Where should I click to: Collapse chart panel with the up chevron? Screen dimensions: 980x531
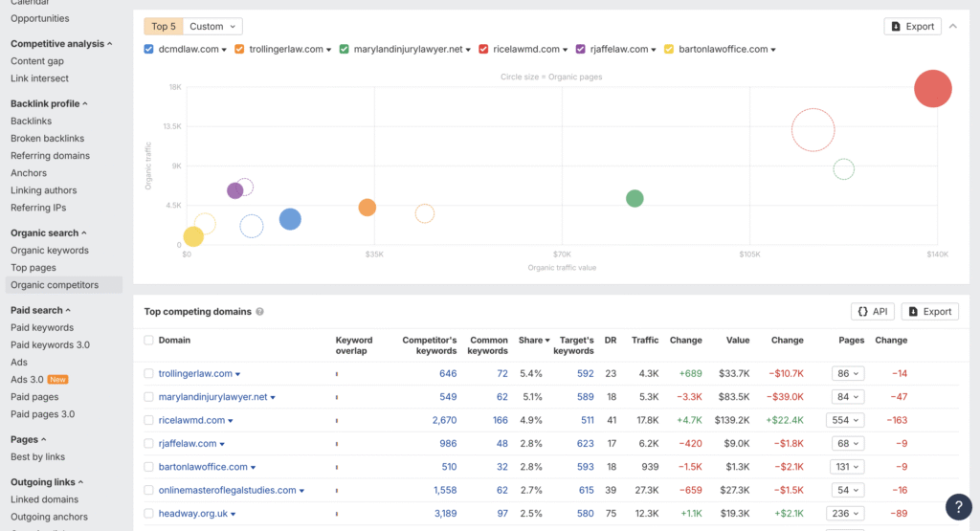952,27
